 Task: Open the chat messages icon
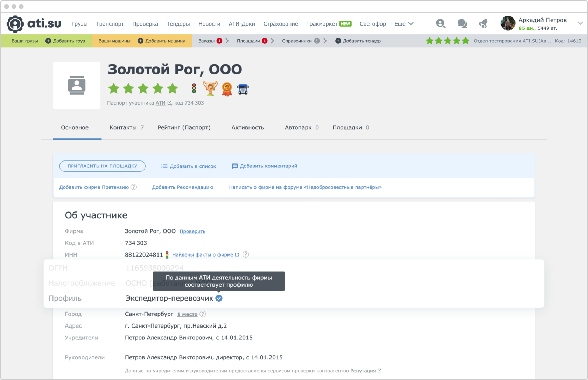click(x=462, y=23)
